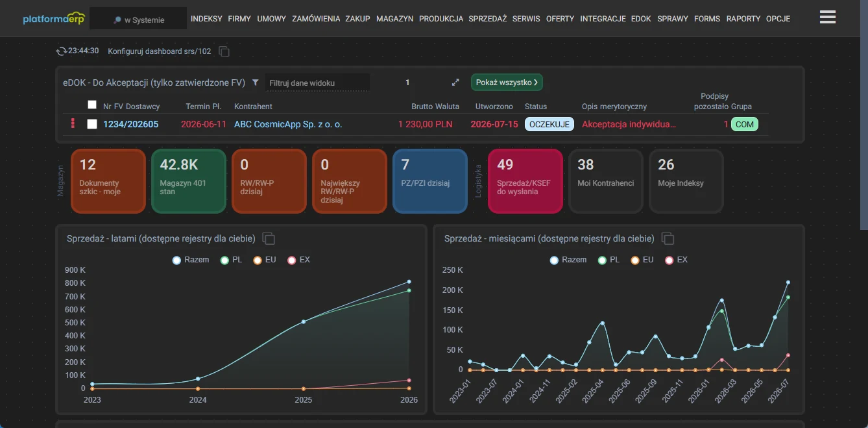Open the EDOK menu

641,19
